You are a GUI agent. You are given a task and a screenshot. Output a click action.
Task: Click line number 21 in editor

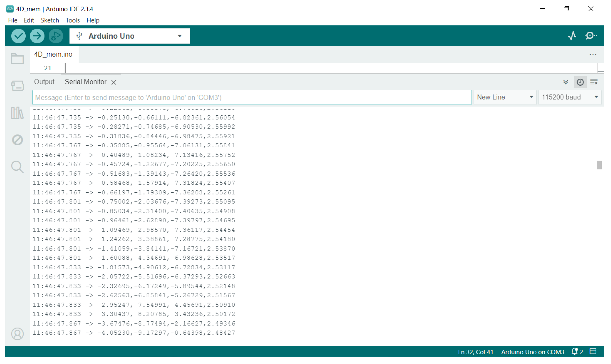(48, 68)
